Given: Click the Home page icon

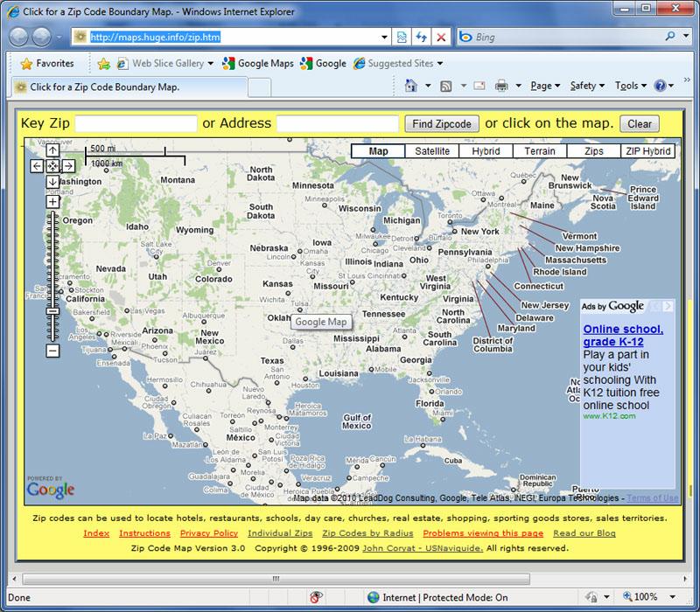Looking at the screenshot, I should (x=410, y=85).
